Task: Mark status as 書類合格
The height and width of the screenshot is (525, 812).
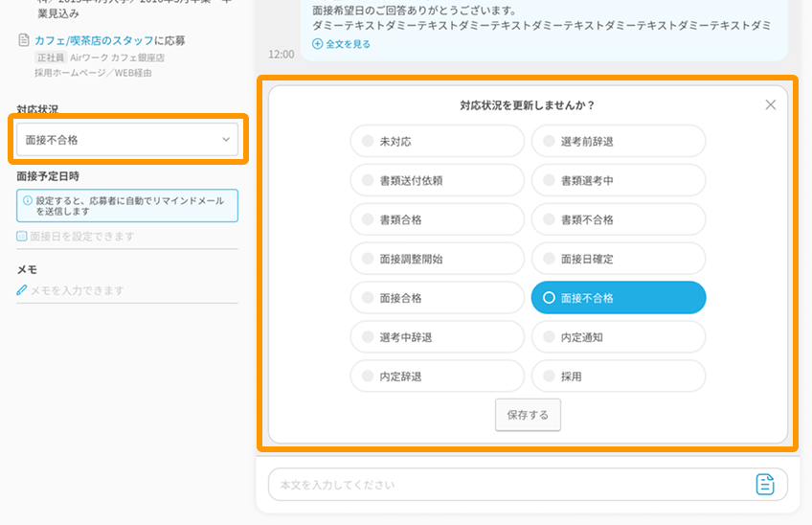Action: click(x=437, y=219)
